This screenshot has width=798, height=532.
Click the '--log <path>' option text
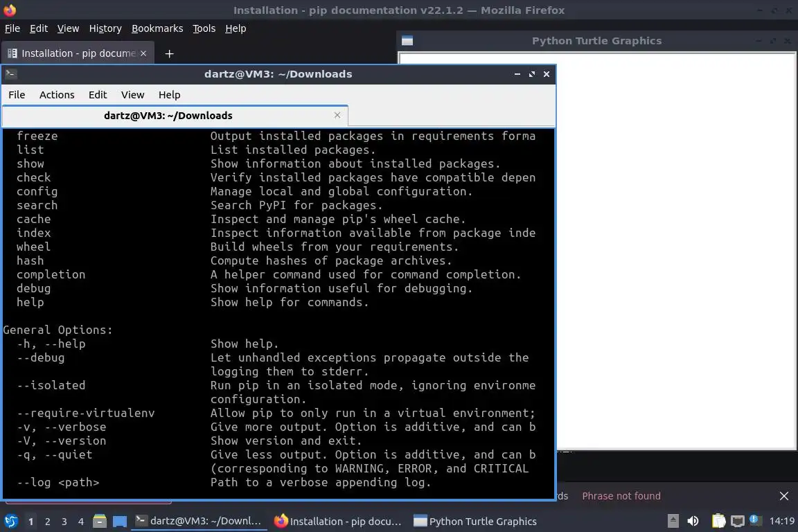pos(58,483)
